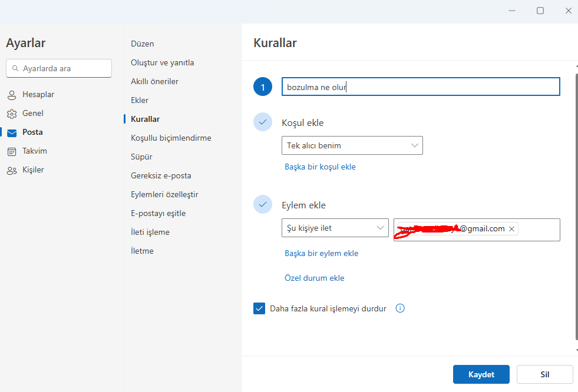The width and height of the screenshot is (578, 392).
Task: Select the Ekler menu item
Action: tap(139, 100)
